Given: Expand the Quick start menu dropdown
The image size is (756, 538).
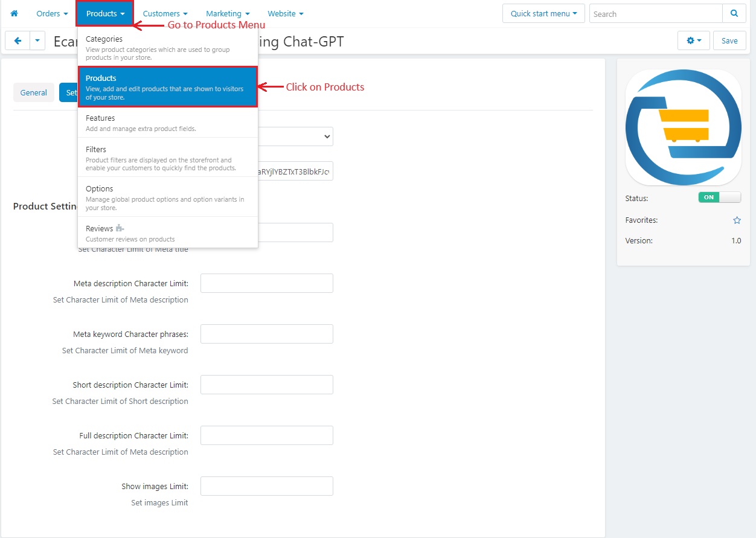Looking at the screenshot, I should [x=543, y=14].
